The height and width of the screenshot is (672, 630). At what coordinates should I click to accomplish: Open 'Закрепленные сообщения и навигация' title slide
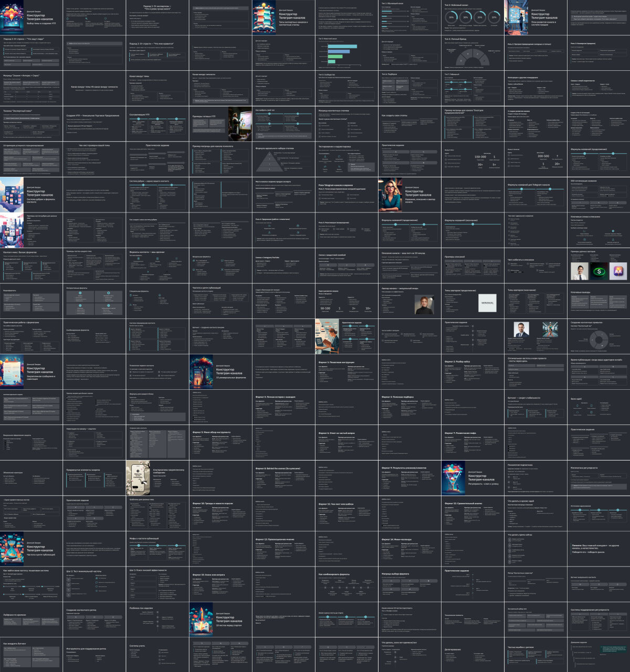point(31,371)
